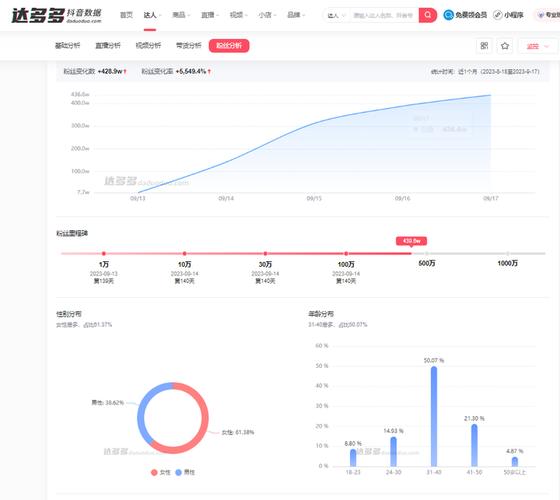560x500 pixels.
Task: Click the 男性 38.62% donut label
Action: [108, 403]
